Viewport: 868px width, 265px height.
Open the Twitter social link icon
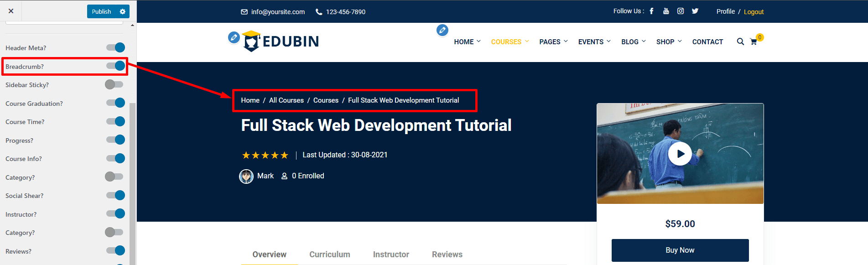[695, 11]
